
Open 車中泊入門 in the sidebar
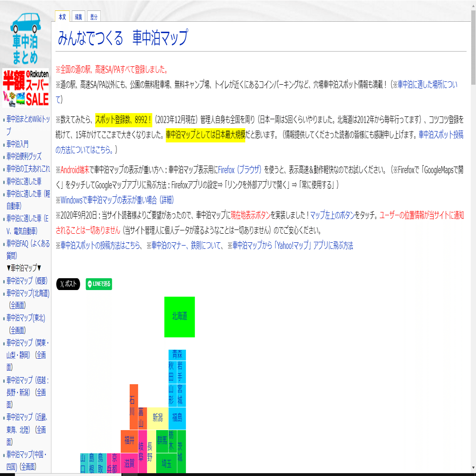click(x=18, y=144)
